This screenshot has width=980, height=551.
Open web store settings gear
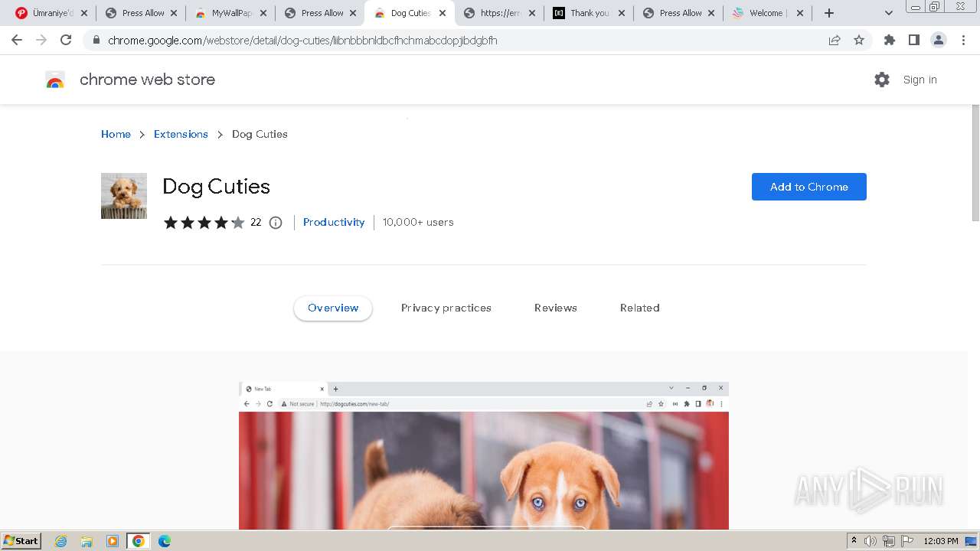pyautogui.click(x=882, y=80)
